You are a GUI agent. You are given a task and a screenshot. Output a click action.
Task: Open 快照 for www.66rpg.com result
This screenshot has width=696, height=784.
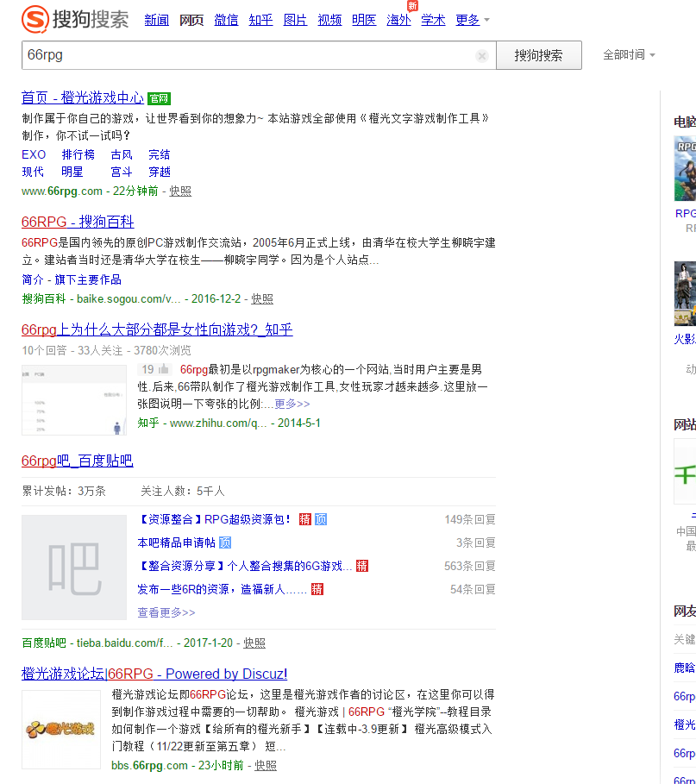(x=180, y=191)
